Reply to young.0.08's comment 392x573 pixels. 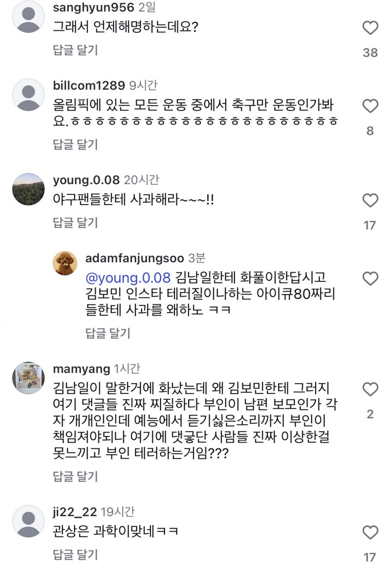click(75, 223)
